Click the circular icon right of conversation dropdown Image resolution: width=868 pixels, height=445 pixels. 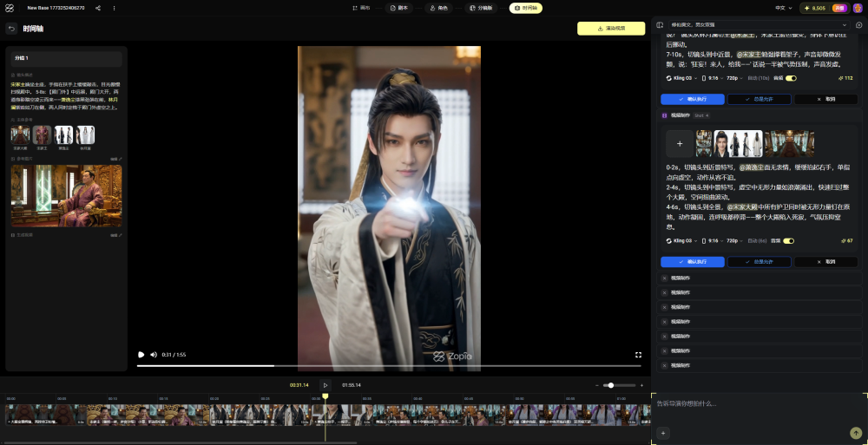coord(858,25)
